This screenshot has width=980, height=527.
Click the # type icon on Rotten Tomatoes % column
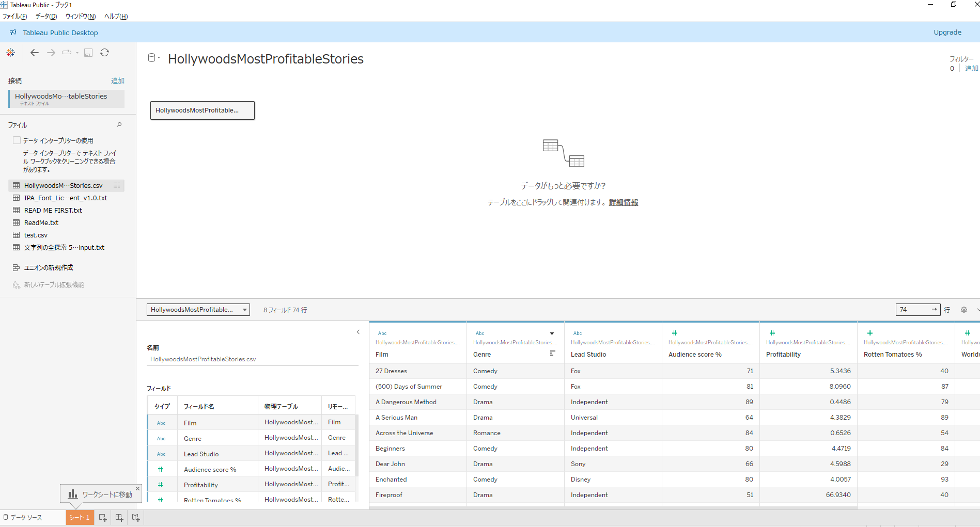click(x=870, y=333)
